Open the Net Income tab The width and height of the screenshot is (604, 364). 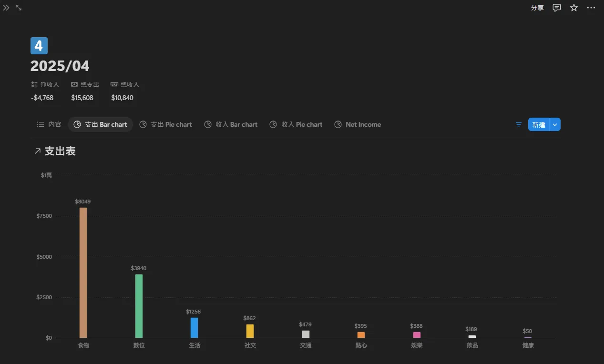358,124
